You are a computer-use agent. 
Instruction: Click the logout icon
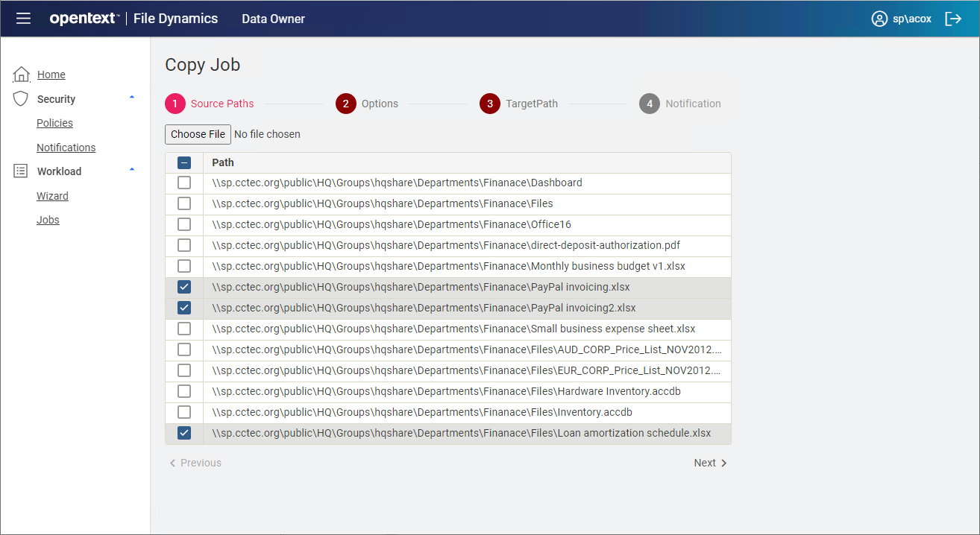tap(953, 19)
